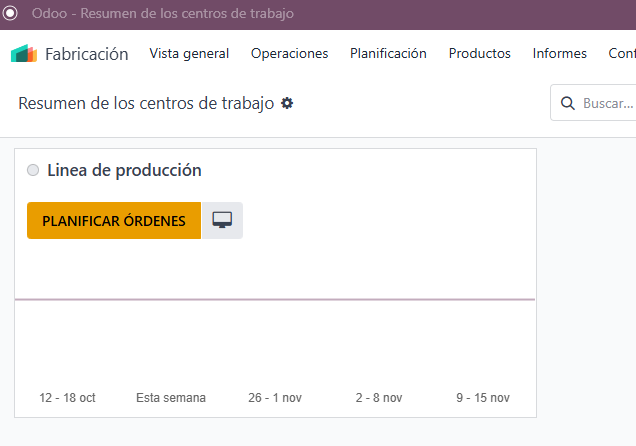Click the '26 - 1 nov' chart label
636x446 pixels.
coord(275,398)
